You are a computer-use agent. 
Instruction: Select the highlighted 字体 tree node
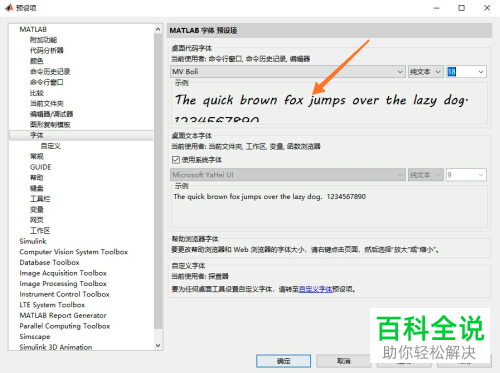37,135
